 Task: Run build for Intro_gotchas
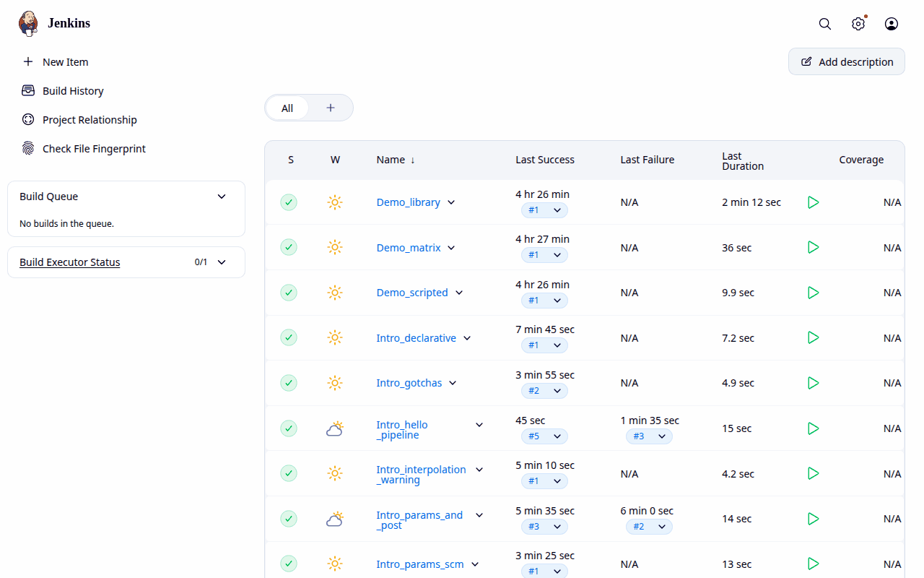(814, 383)
